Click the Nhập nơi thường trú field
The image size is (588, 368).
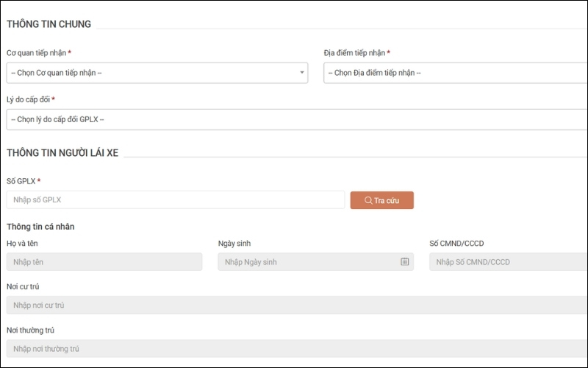[x=294, y=349]
